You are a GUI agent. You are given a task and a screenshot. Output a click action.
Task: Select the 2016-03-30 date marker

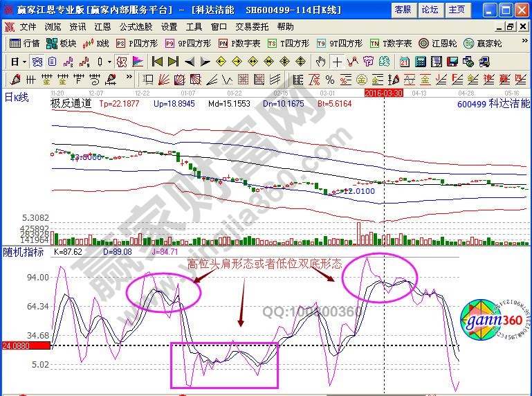[x=384, y=92]
